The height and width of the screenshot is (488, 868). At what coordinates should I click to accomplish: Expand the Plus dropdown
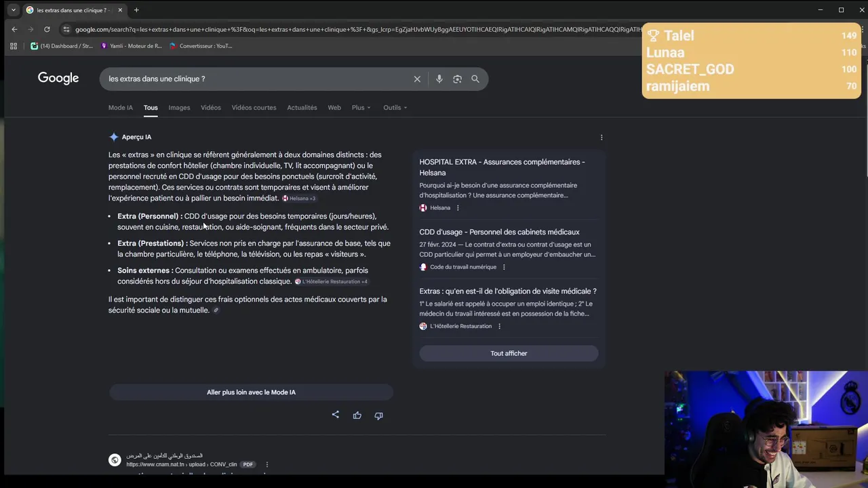pyautogui.click(x=361, y=108)
